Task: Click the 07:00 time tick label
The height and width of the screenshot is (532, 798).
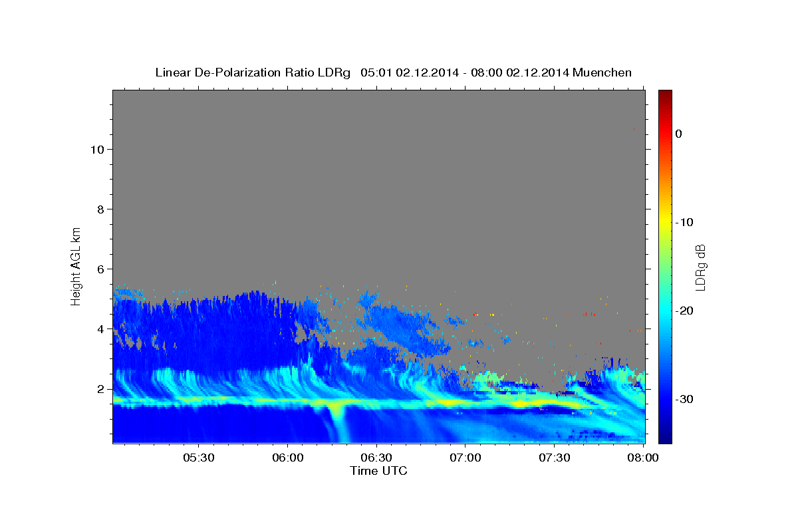Action: pos(465,458)
